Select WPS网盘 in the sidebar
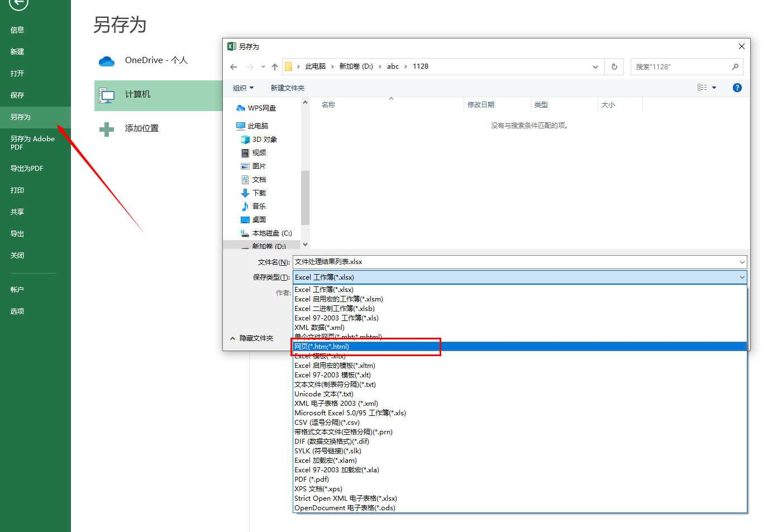 click(263, 108)
